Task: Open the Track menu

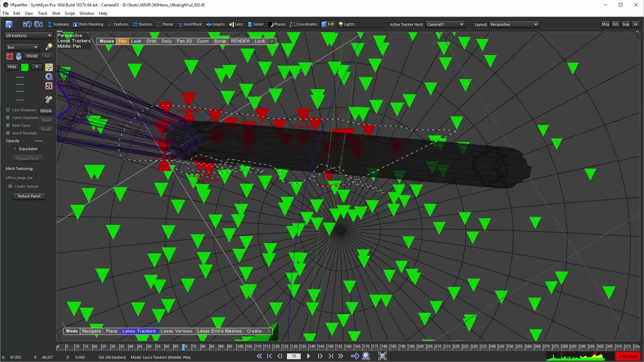Action: (42, 14)
